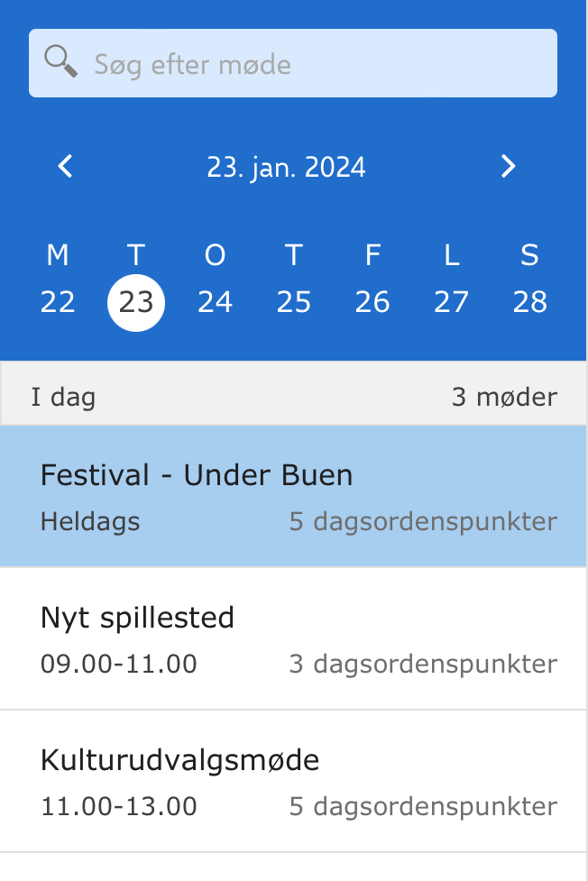
Task: Open Nyt spillested meeting
Action: [137, 618]
